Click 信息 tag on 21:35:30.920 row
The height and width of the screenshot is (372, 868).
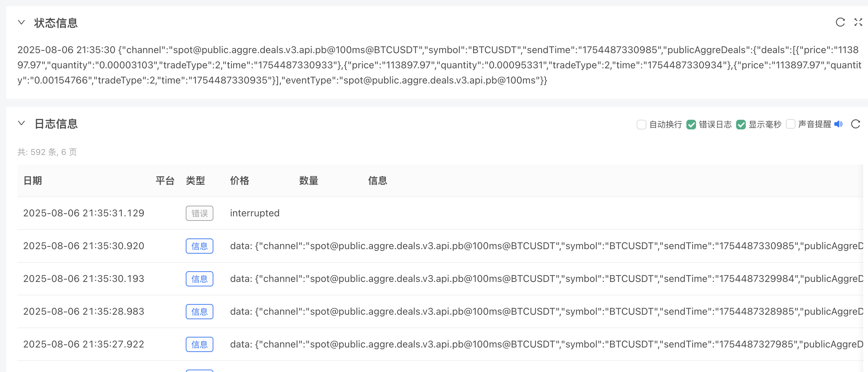tap(199, 246)
